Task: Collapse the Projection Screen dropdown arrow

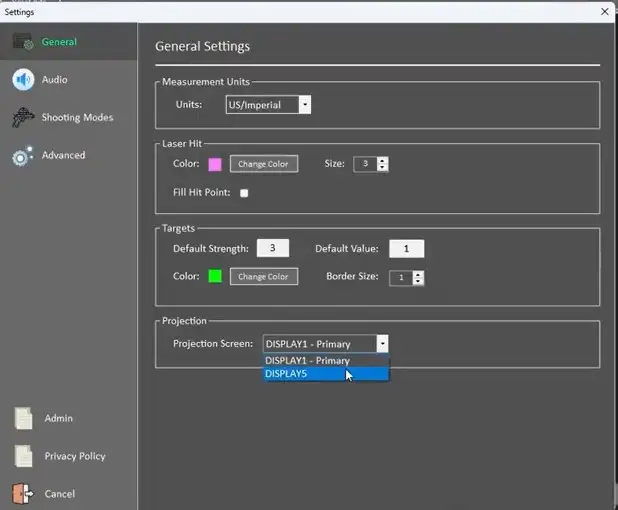Action: [382, 344]
